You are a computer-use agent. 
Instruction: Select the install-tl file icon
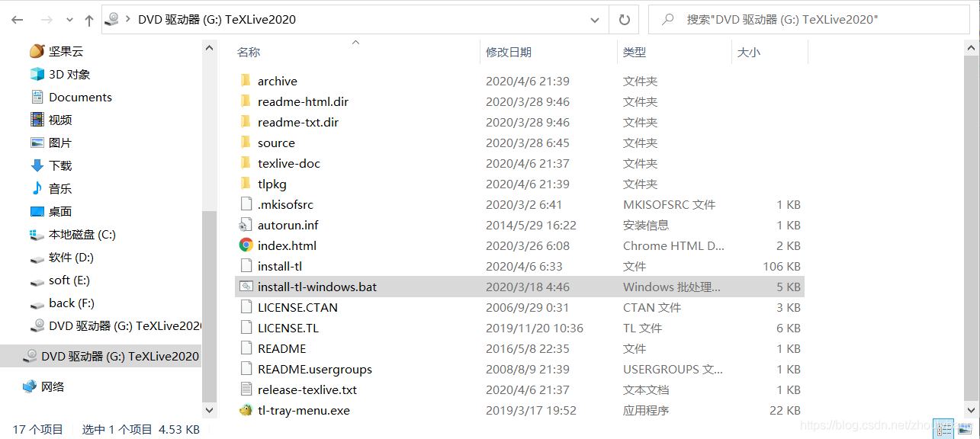(x=246, y=266)
